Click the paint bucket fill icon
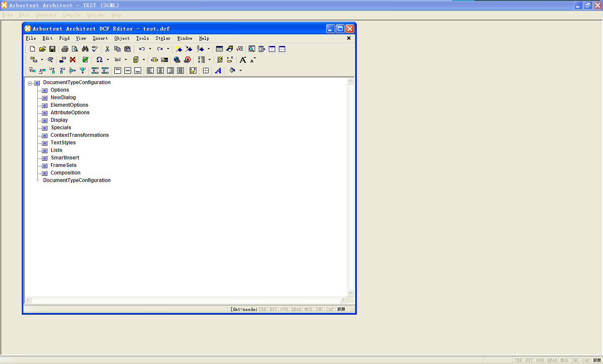The width and height of the screenshot is (603, 364). [x=232, y=70]
